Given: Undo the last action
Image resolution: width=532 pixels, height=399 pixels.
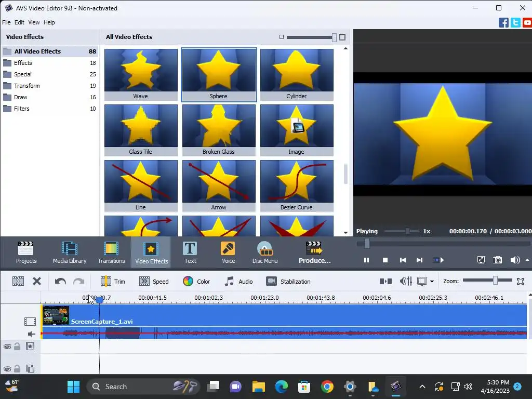Looking at the screenshot, I should point(60,281).
